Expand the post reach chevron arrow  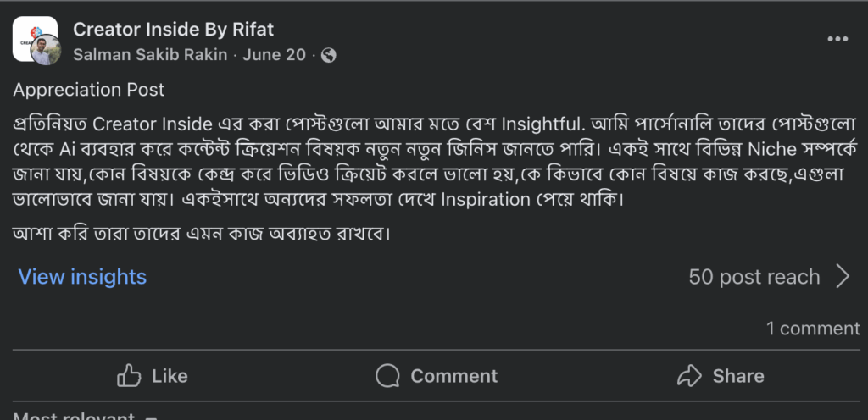tap(843, 277)
